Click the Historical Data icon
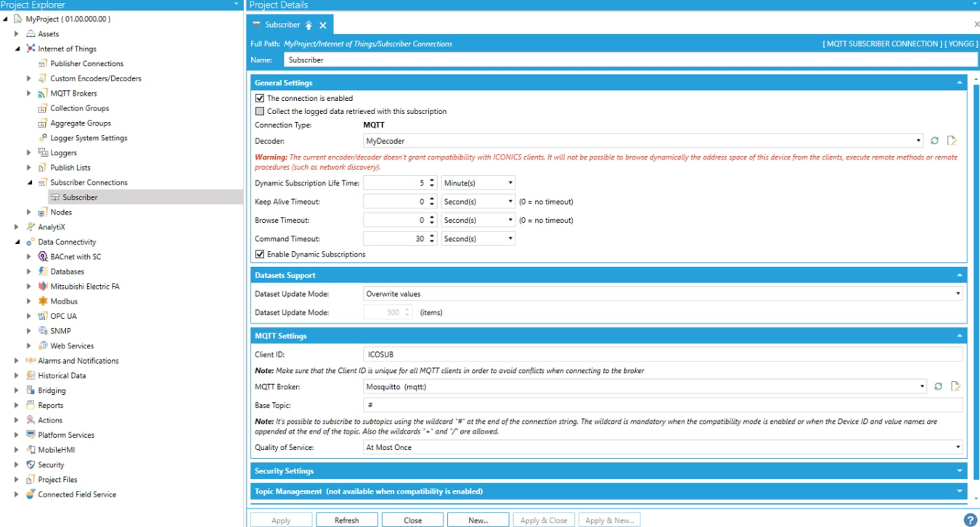This screenshot has height=527, width=980. [x=30, y=376]
